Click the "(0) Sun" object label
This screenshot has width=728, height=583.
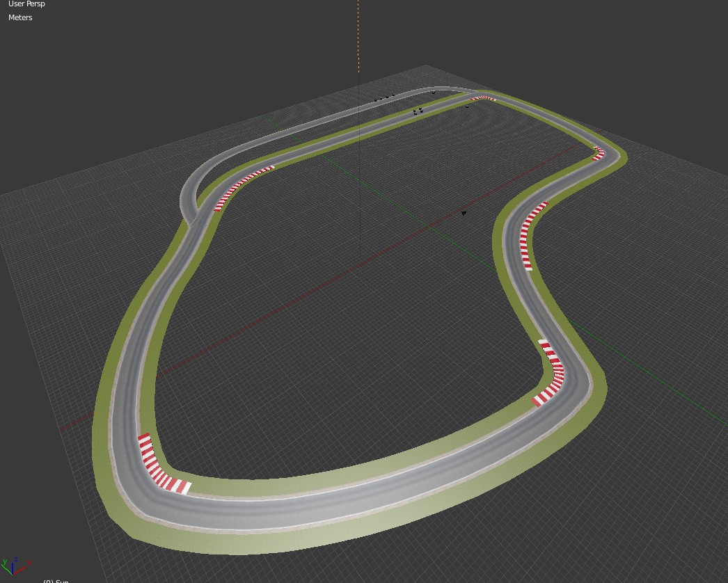[56, 580]
